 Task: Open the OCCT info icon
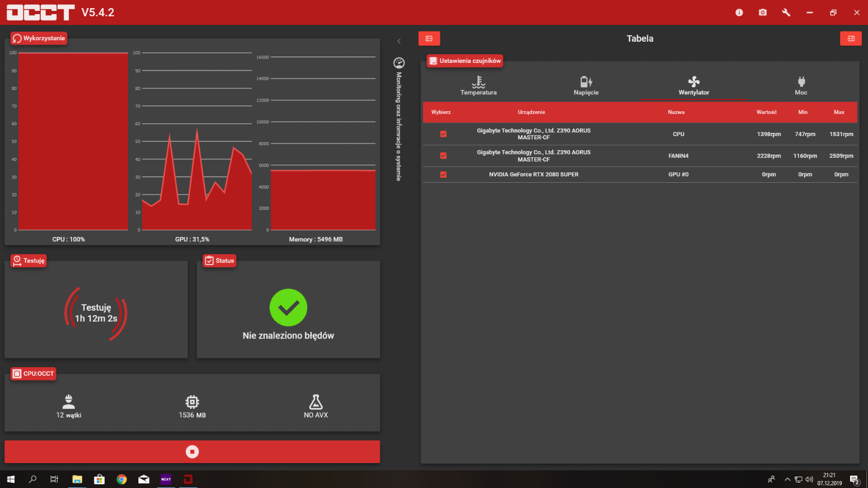click(x=739, y=12)
